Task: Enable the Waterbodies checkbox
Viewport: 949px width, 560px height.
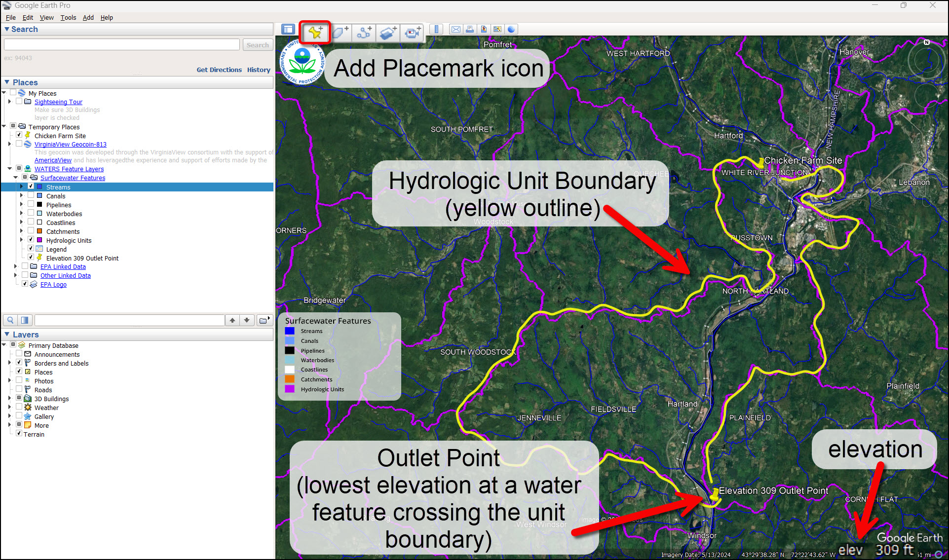Action: pyautogui.click(x=31, y=213)
